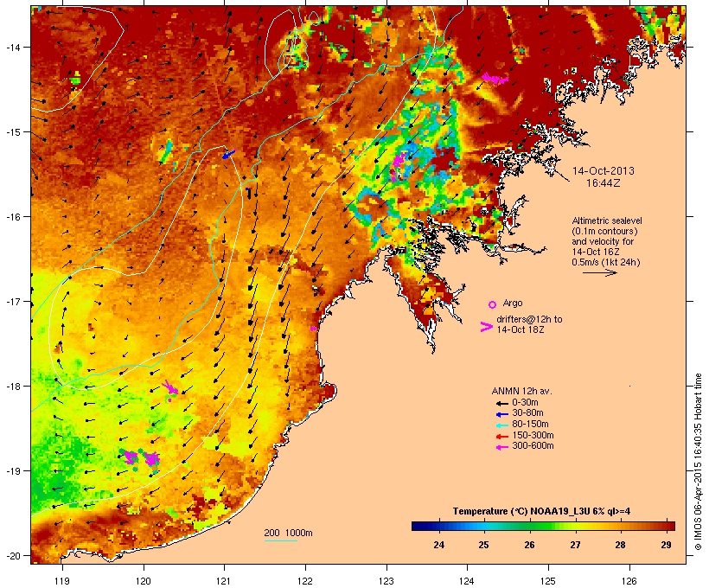Click the colorbar value 29
Viewport: 709px width, 588px height.
pyautogui.click(x=666, y=545)
